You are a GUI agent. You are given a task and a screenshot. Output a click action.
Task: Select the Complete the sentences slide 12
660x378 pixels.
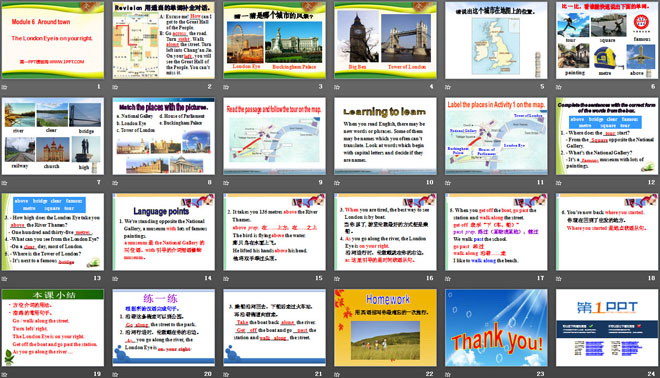tap(607, 136)
